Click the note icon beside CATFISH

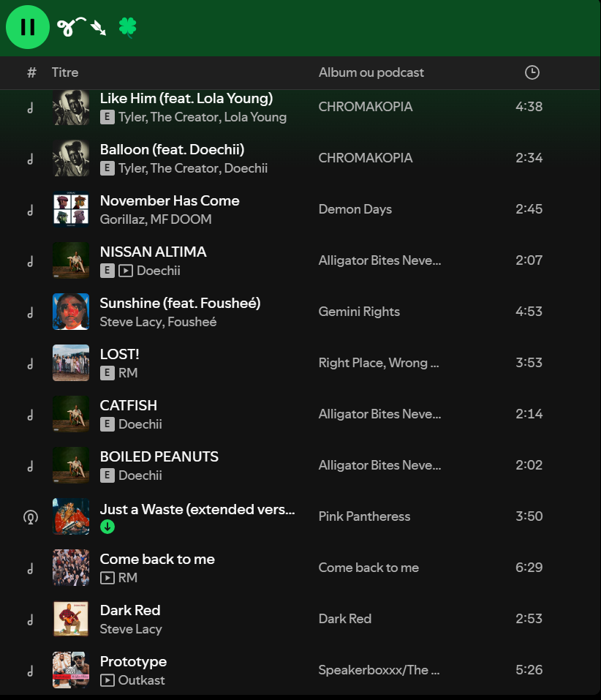point(30,415)
